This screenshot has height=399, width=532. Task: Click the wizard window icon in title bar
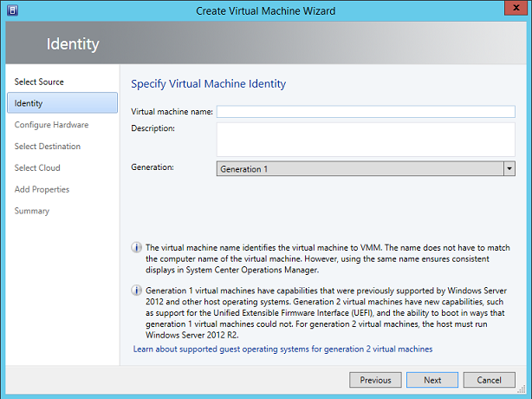click(x=12, y=10)
